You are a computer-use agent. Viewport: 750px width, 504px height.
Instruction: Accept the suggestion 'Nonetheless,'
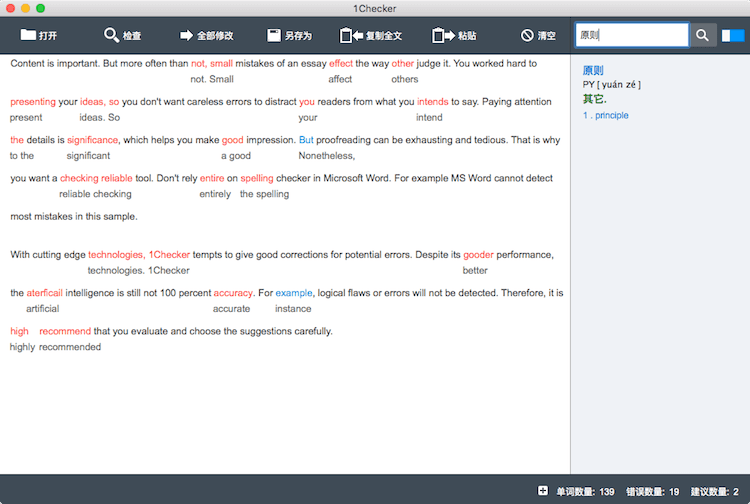point(327,155)
